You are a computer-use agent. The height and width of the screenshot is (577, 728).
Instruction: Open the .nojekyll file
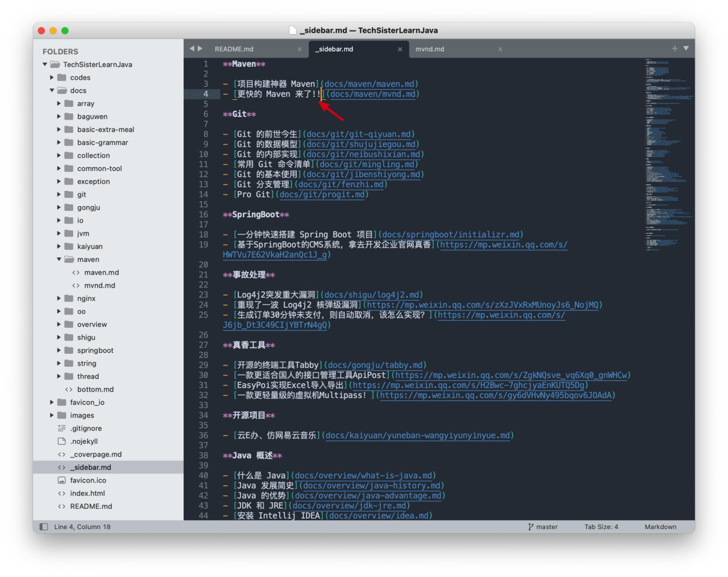point(84,441)
